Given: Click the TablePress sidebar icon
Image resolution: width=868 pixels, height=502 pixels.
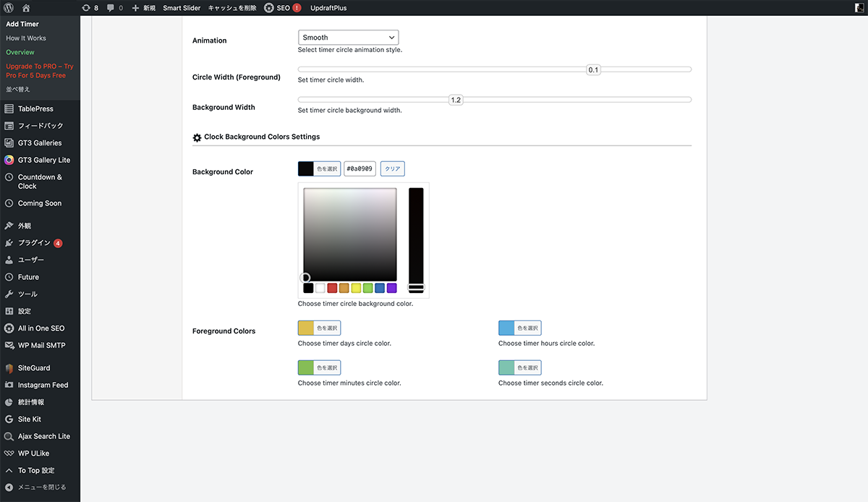Looking at the screenshot, I should tap(9, 109).
